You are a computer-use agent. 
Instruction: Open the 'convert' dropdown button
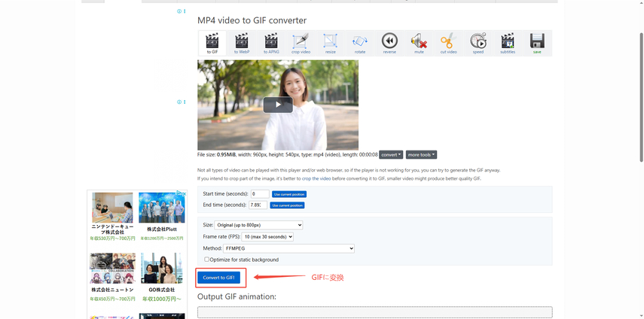pos(391,154)
